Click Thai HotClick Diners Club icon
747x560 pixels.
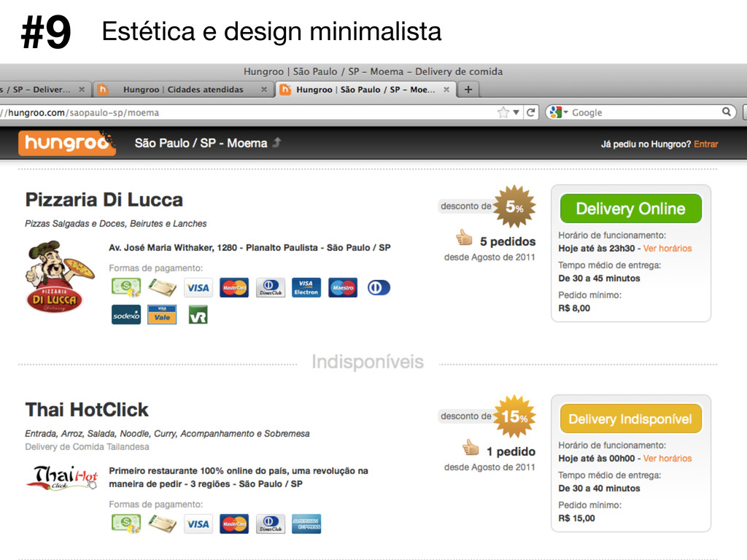coord(271,524)
